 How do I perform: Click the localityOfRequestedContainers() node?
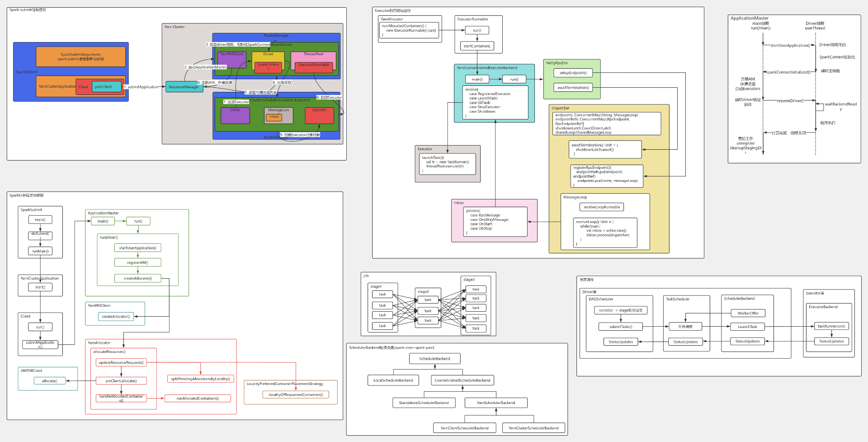click(296, 394)
